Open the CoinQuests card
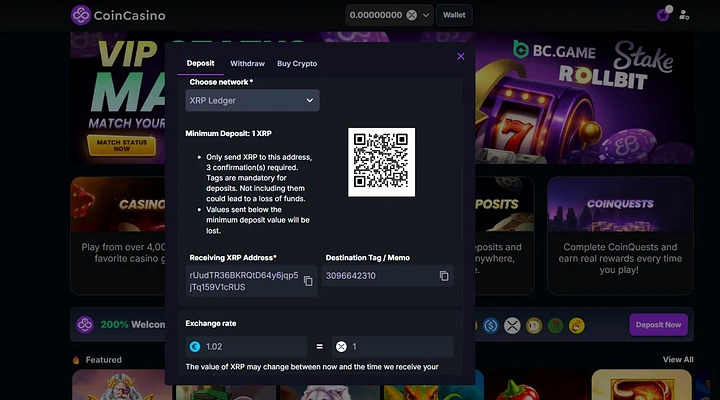The width and height of the screenshot is (720, 400). (x=620, y=236)
